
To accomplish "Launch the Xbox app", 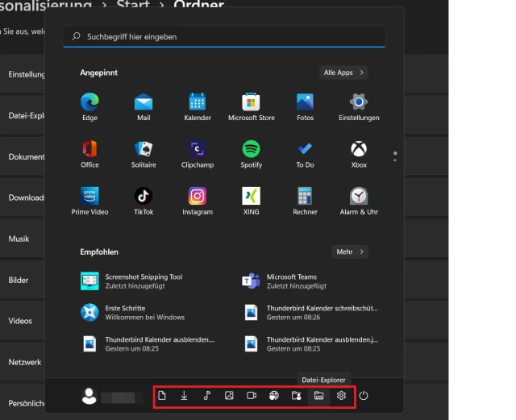I will [359, 154].
